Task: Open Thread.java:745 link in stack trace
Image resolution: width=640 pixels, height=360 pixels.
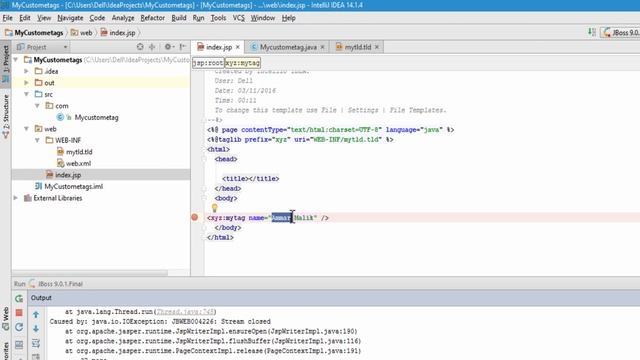Action: [x=185, y=312]
